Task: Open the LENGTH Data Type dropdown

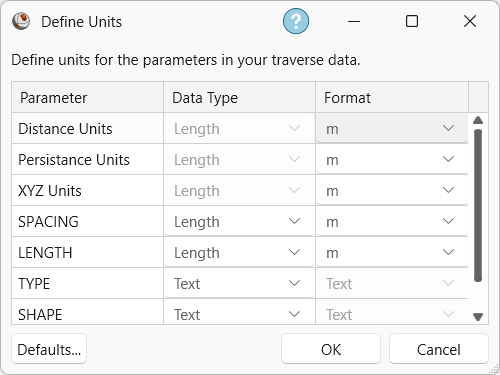Action: (239, 252)
